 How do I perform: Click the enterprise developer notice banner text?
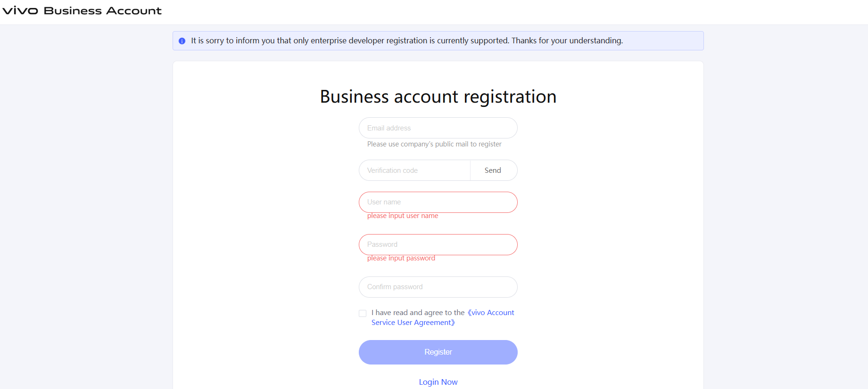406,41
